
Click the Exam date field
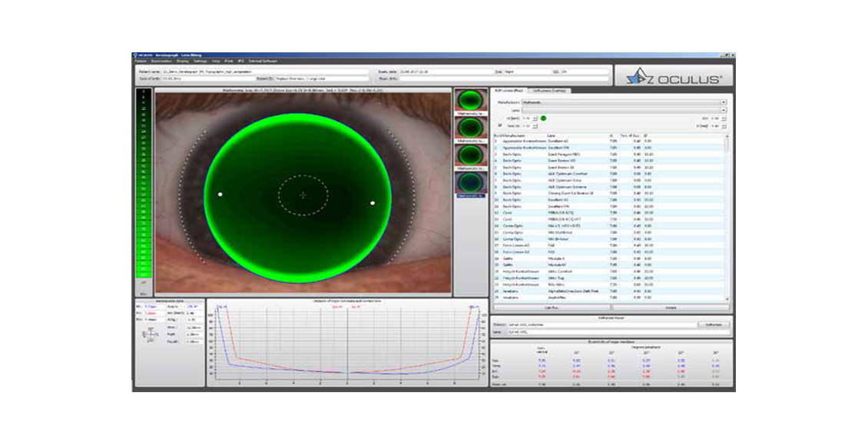(x=446, y=72)
